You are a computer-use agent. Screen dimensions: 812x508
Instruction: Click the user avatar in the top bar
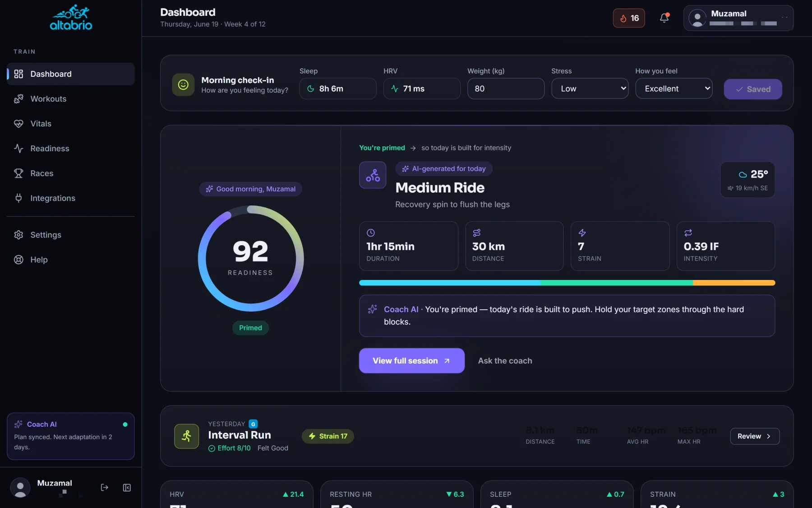click(697, 18)
